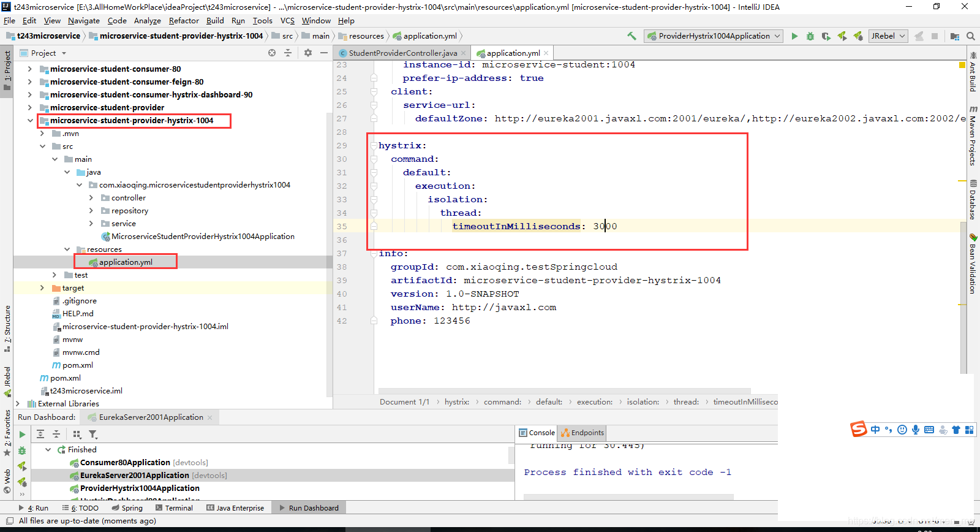Click the yellow inspection indicator in editor
Screen dimensions: 980x532
[962, 65]
